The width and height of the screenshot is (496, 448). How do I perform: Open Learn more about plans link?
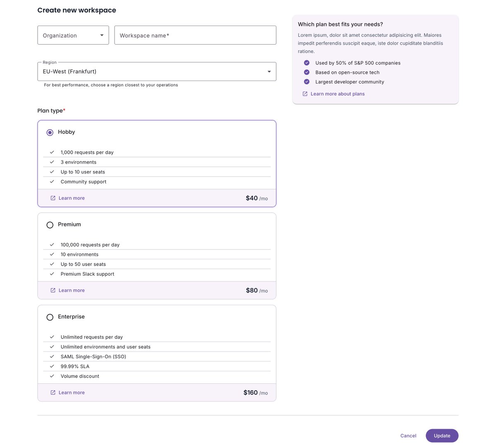(x=338, y=94)
